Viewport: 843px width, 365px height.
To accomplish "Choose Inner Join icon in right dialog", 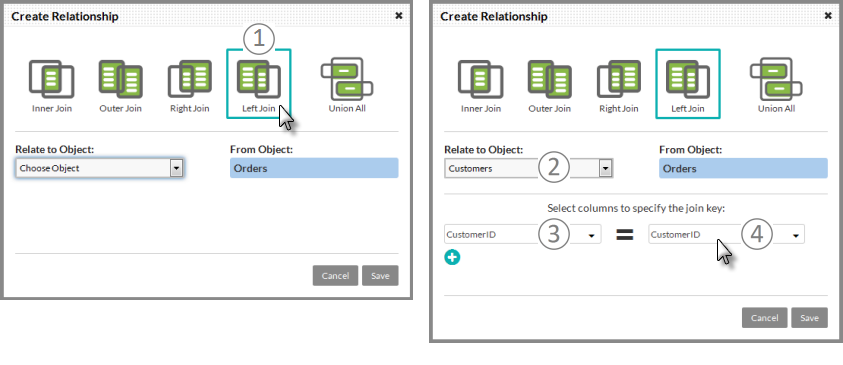I will (x=481, y=79).
